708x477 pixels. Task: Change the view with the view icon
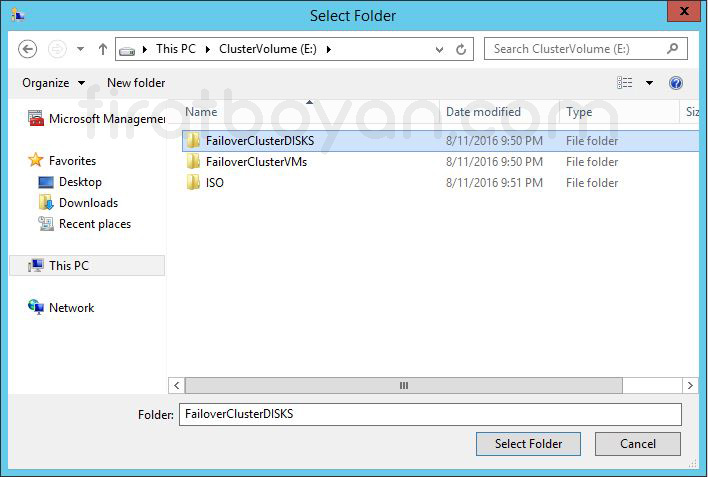pos(624,83)
